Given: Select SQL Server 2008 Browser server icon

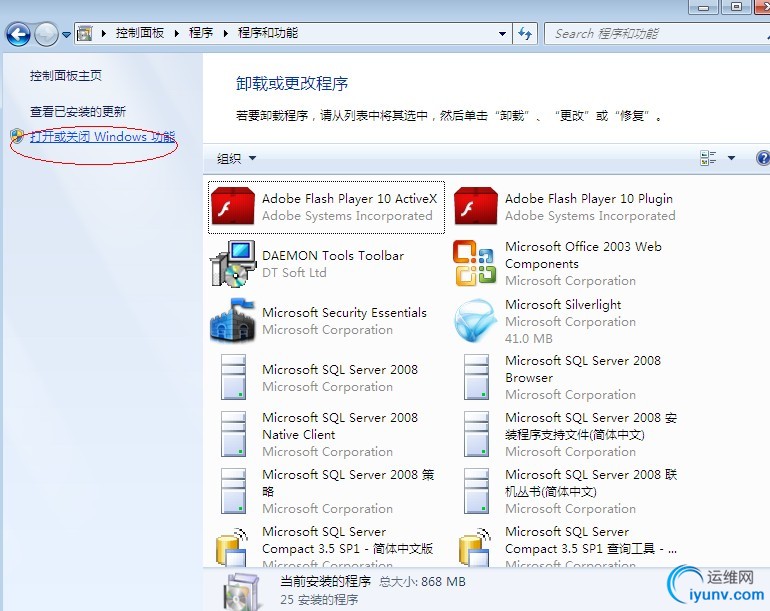Looking at the screenshot, I should click(x=476, y=377).
